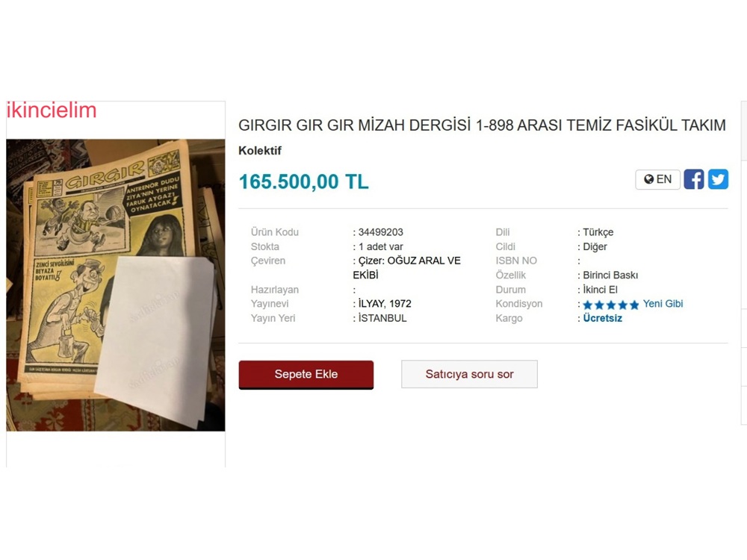This screenshot has width=747, height=560.
Task: Select the Yeni Gibi condition link
Action: [x=663, y=304]
